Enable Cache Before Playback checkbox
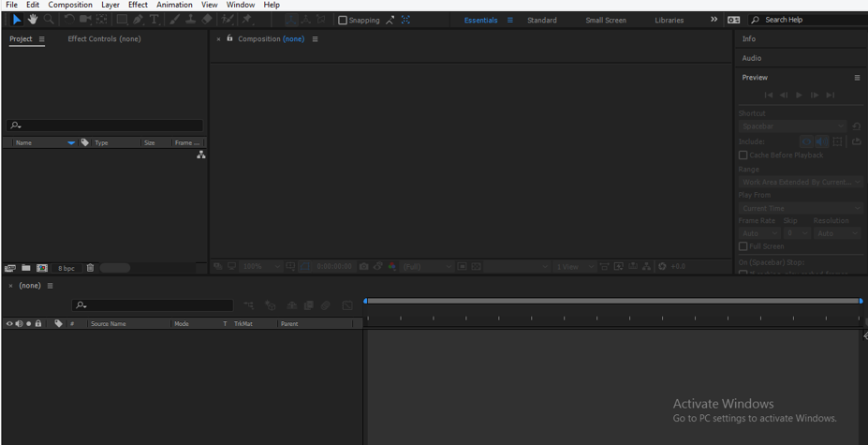The width and height of the screenshot is (868, 445). (x=743, y=156)
